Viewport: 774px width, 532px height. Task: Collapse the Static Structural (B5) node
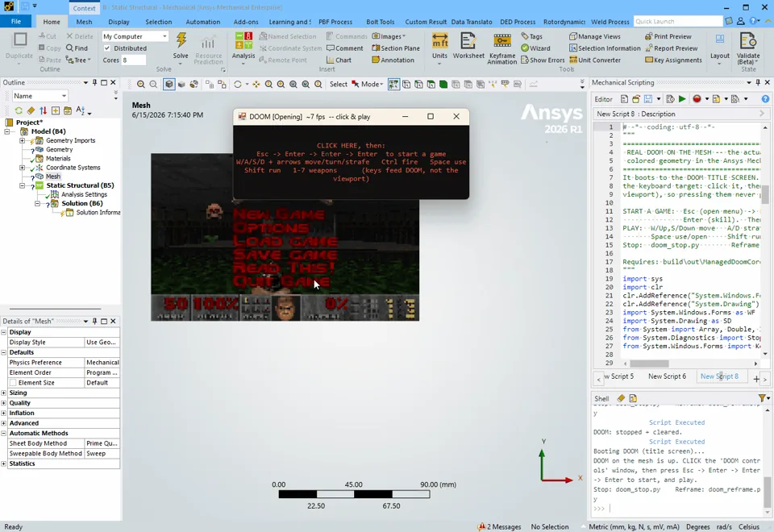pos(22,185)
